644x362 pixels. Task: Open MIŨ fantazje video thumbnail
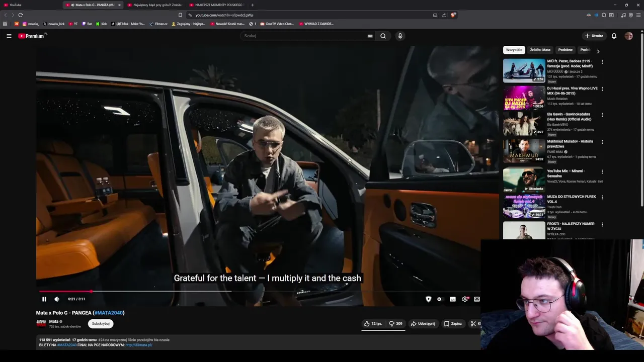(x=524, y=70)
